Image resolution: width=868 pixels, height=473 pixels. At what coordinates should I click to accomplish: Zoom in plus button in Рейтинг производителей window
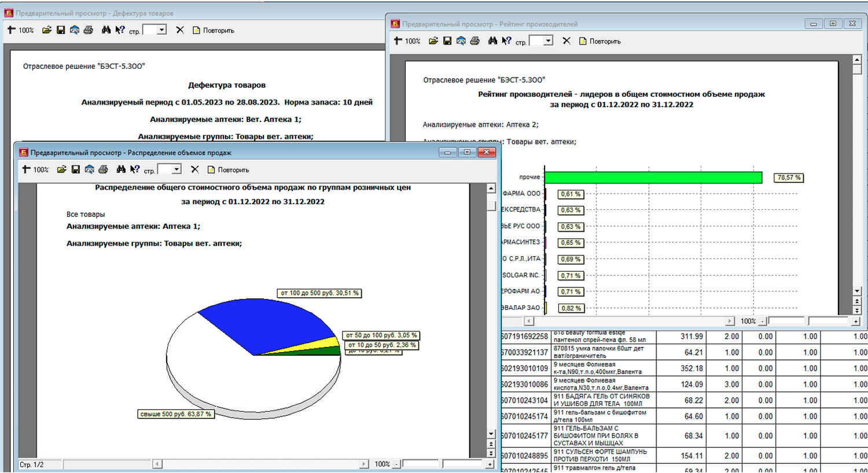[x=856, y=321]
